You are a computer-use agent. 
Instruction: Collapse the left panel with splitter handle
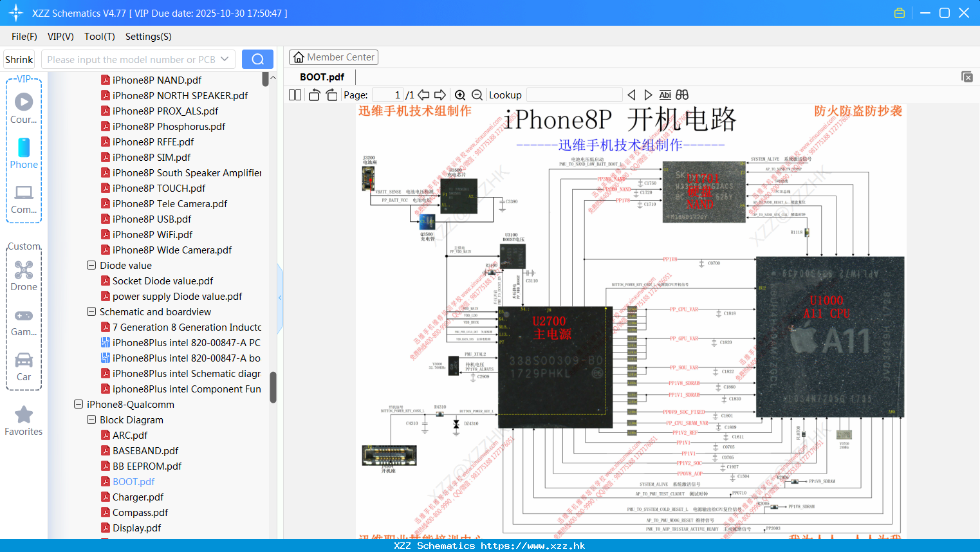tap(280, 297)
